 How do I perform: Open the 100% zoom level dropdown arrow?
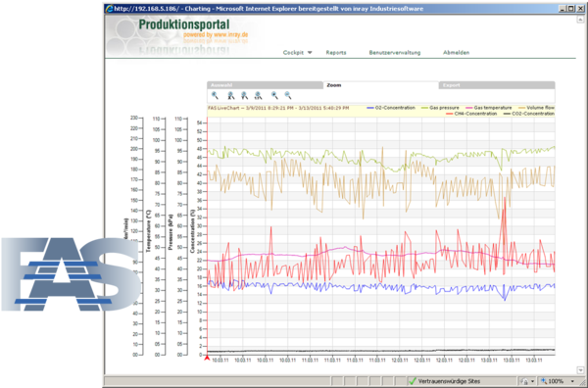572,381
